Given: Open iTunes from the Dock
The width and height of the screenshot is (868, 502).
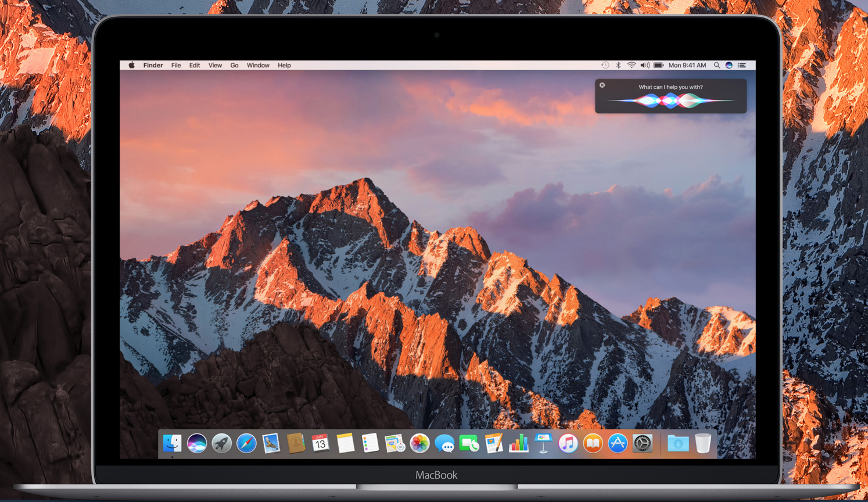Looking at the screenshot, I should click(568, 444).
